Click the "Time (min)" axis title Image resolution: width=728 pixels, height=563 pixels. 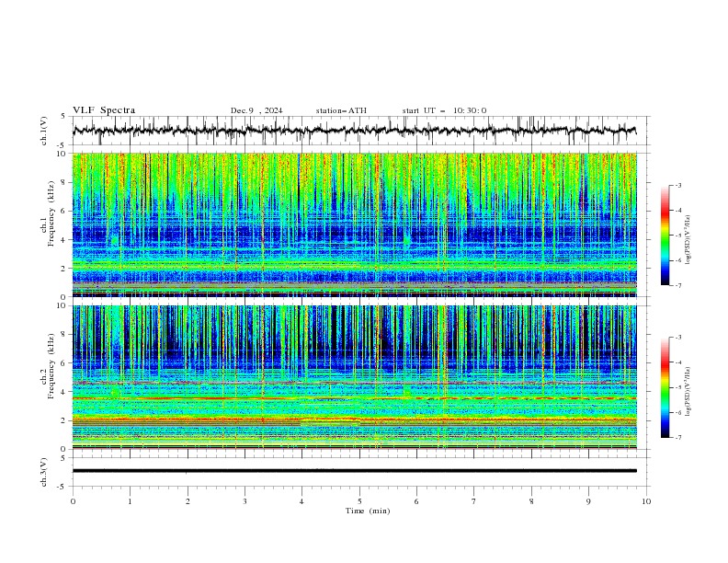coord(368,511)
